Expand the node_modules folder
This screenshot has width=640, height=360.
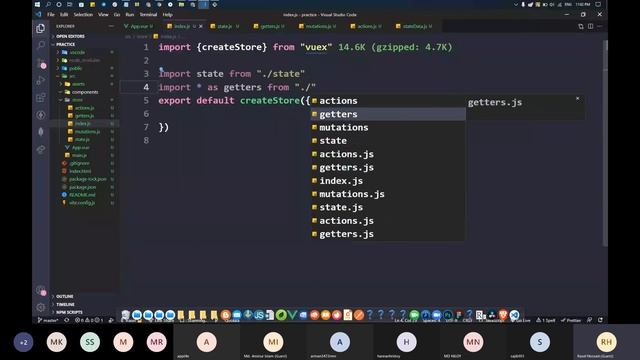point(84,60)
